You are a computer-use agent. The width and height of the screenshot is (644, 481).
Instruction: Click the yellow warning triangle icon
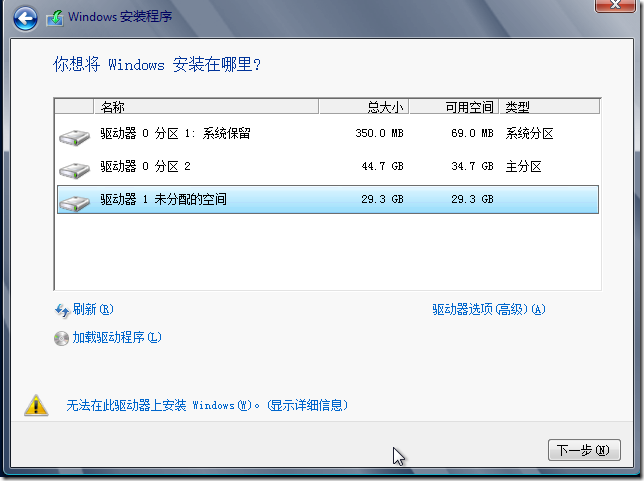click(36, 405)
